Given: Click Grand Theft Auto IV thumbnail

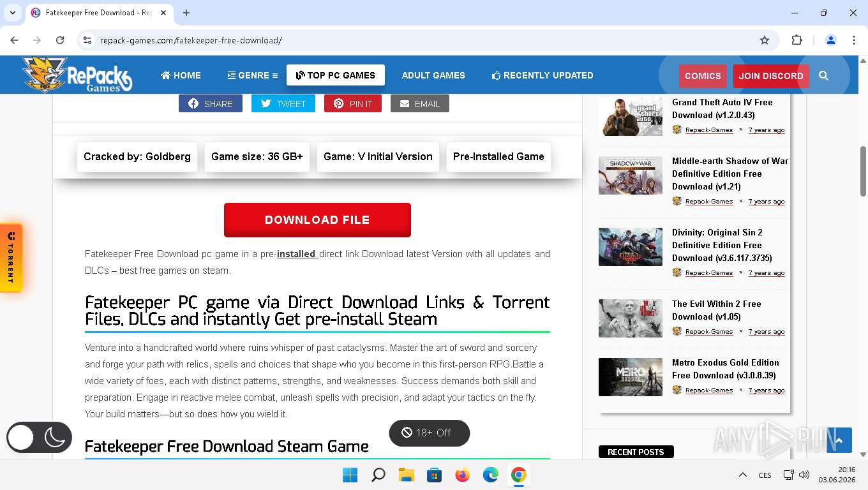Looking at the screenshot, I should coord(631,116).
